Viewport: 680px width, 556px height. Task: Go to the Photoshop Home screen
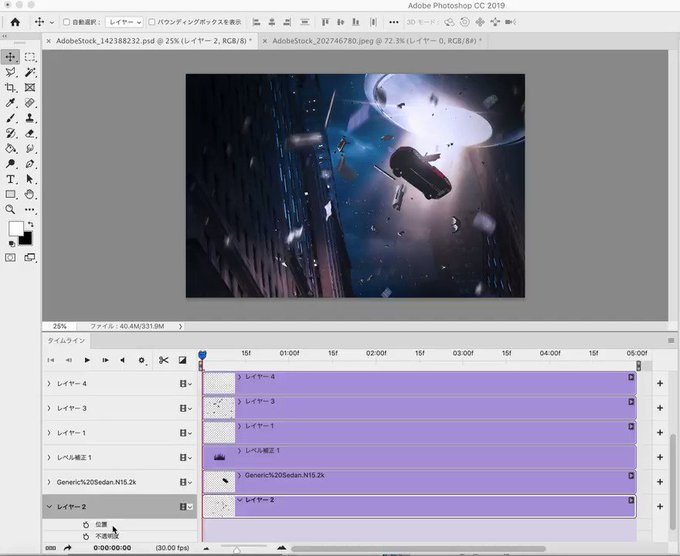click(15, 22)
